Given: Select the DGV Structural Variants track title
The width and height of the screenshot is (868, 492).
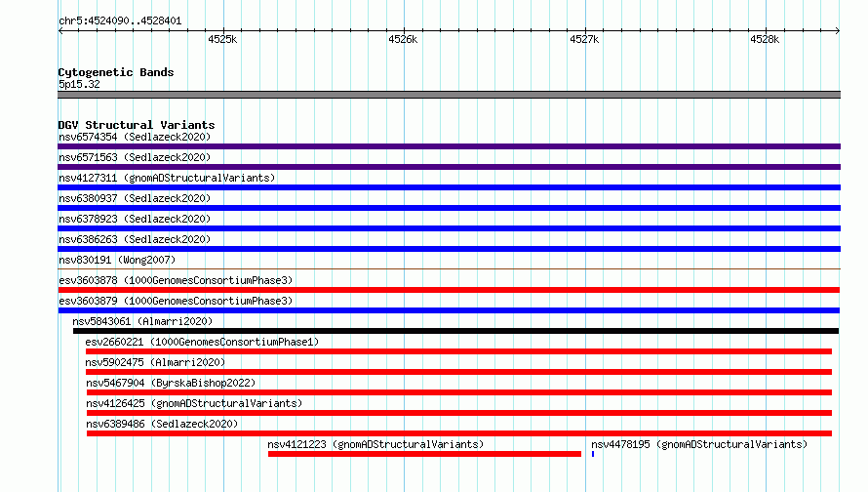Looking at the screenshot, I should click(137, 125).
